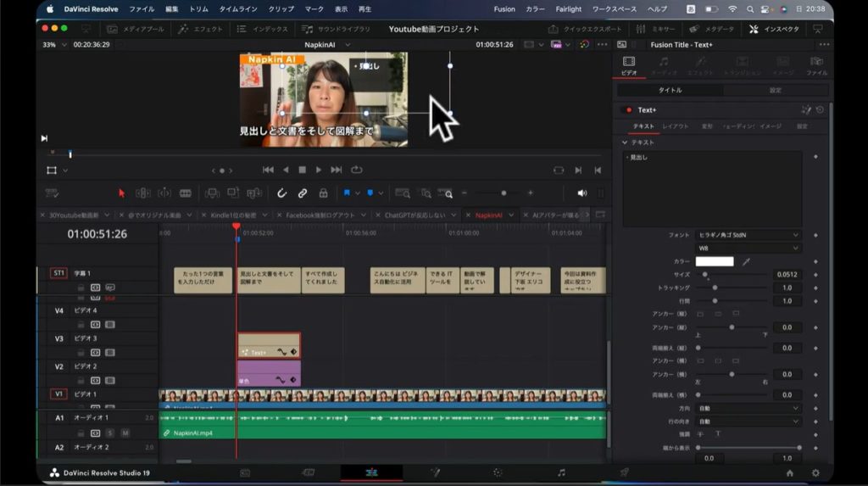The image size is (868, 486).
Task: Activate the Blade Edit tool
Action: click(x=186, y=193)
